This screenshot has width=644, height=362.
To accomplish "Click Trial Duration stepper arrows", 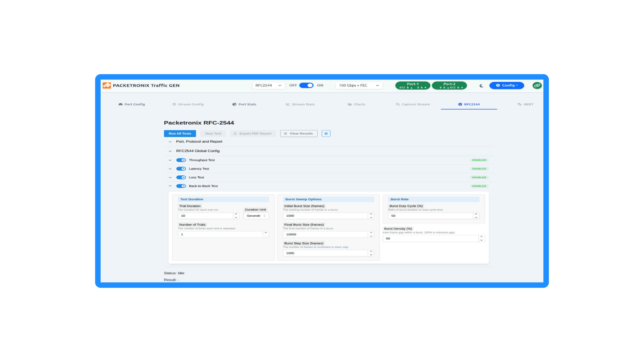I will 236,216.
